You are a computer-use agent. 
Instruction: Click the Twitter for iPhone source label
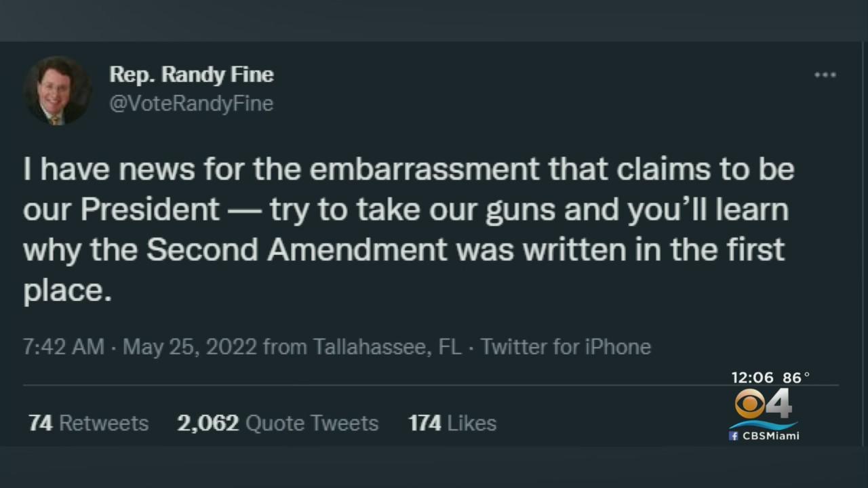pyautogui.click(x=566, y=347)
